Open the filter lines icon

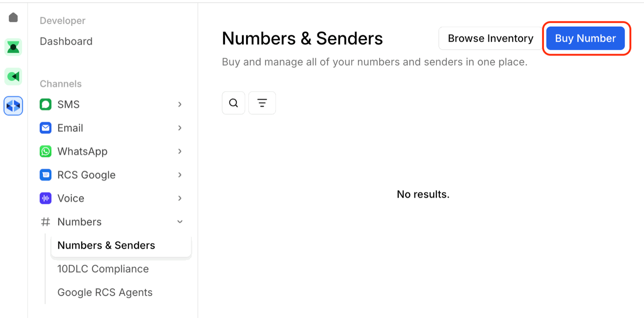(x=262, y=103)
